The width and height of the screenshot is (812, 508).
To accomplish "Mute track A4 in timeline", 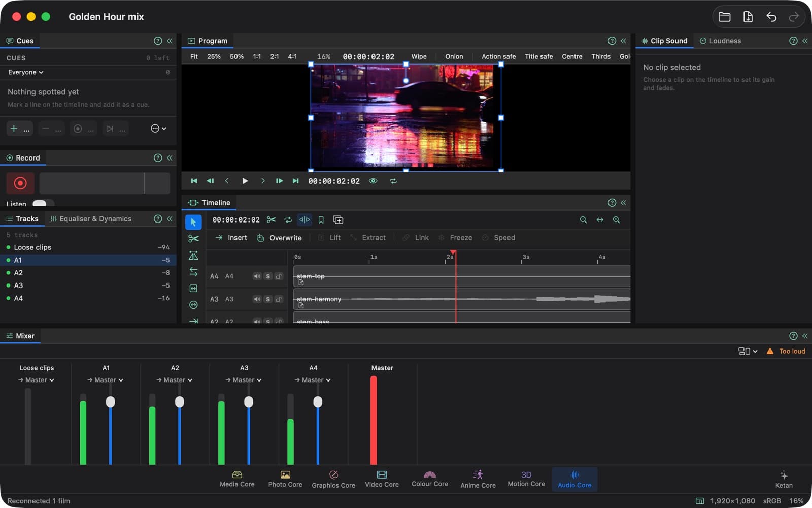I will 257,276.
